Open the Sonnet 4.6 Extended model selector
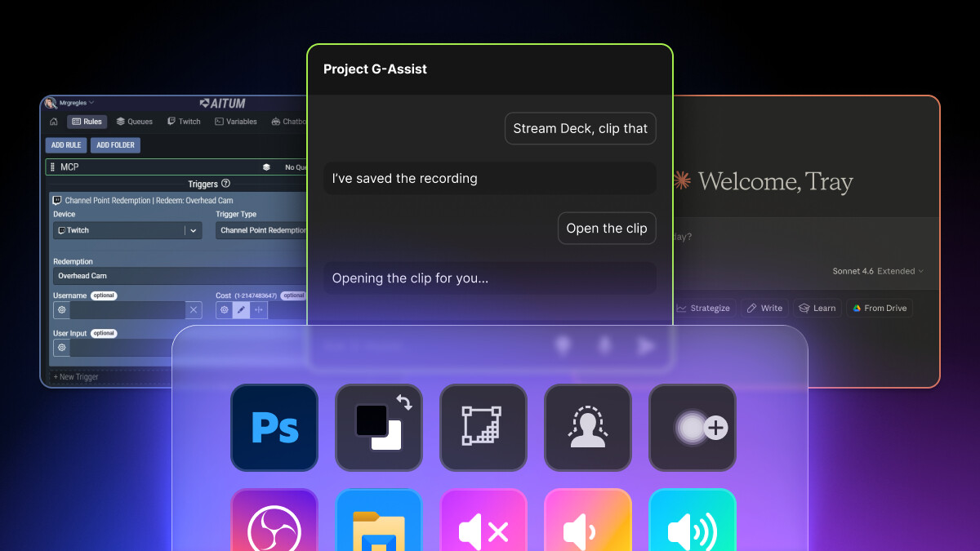This screenshot has width=980, height=551. pos(878,271)
